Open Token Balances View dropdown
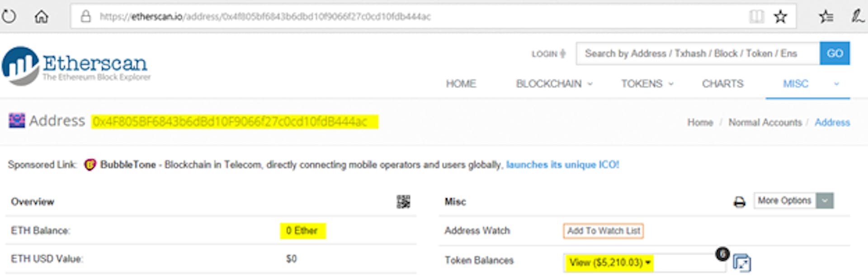Viewport: 868px width, 277px height. click(609, 263)
